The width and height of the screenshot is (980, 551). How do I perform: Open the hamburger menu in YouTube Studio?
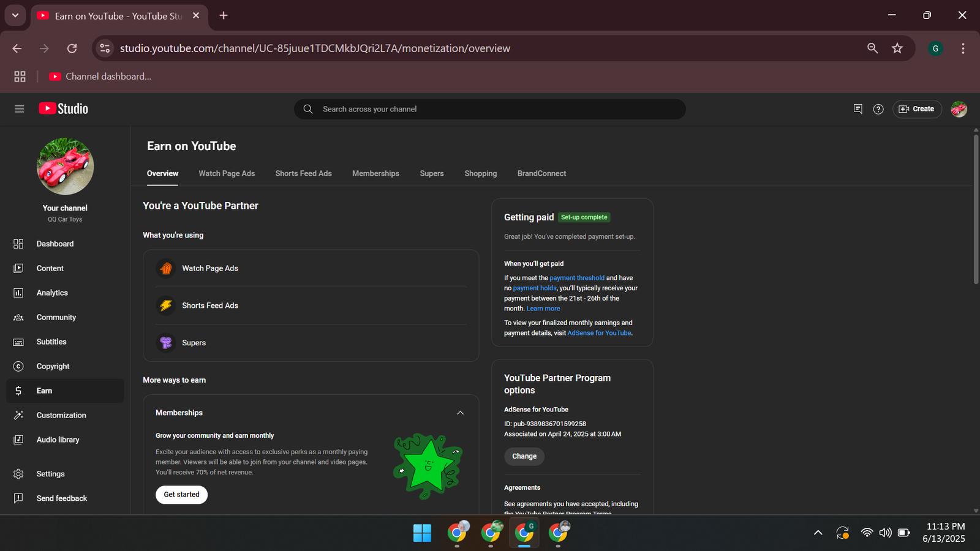tap(19, 109)
